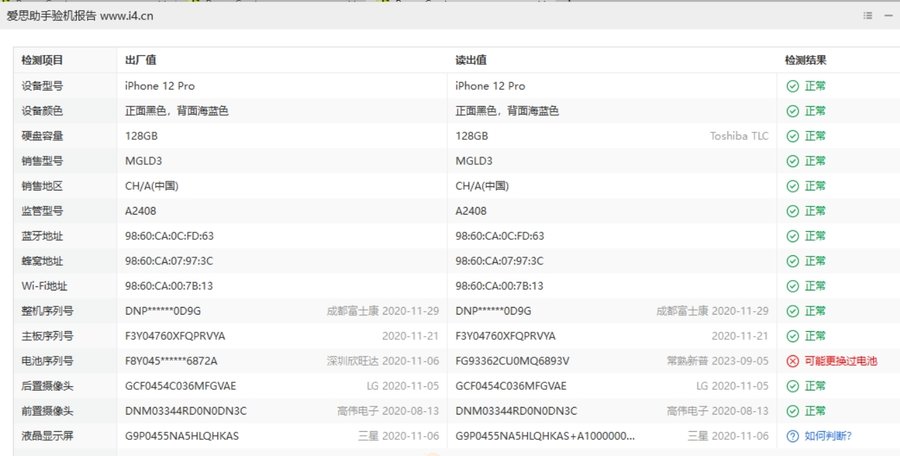900x456 pixels.
Task: Click read battery serial FG93362CU0MQ6893V
Action: pos(513,361)
